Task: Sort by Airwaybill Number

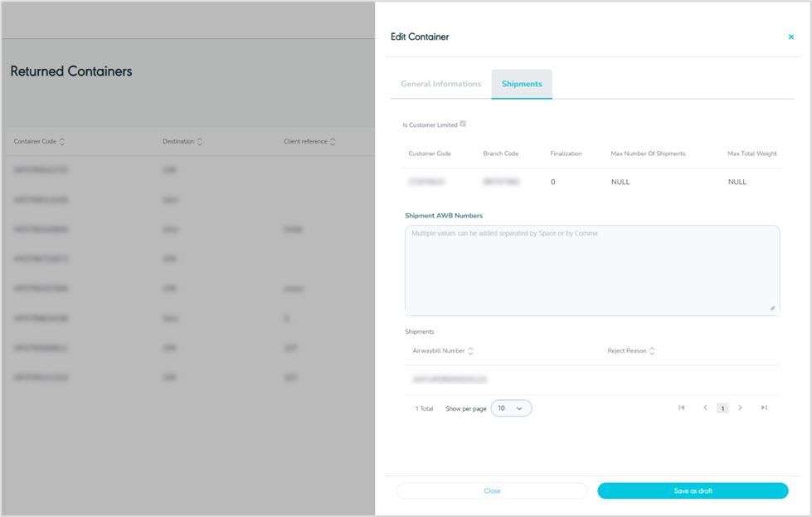Action: (x=470, y=351)
